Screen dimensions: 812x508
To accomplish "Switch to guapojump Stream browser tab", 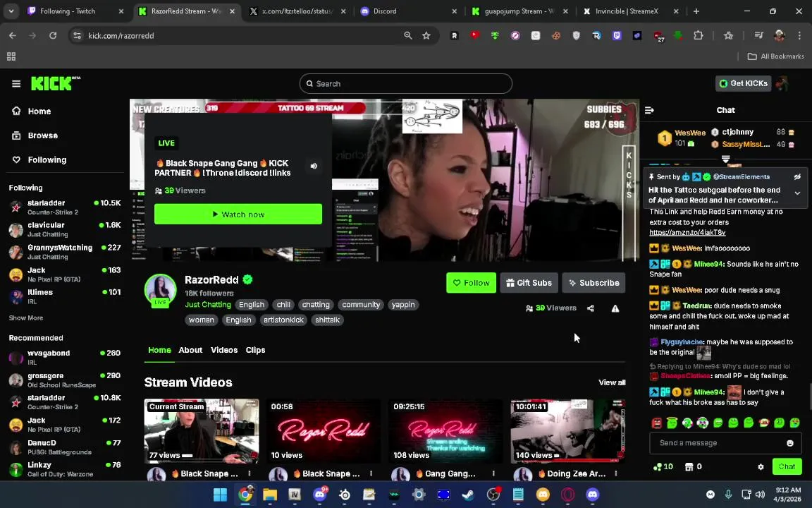I will tap(519, 11).
